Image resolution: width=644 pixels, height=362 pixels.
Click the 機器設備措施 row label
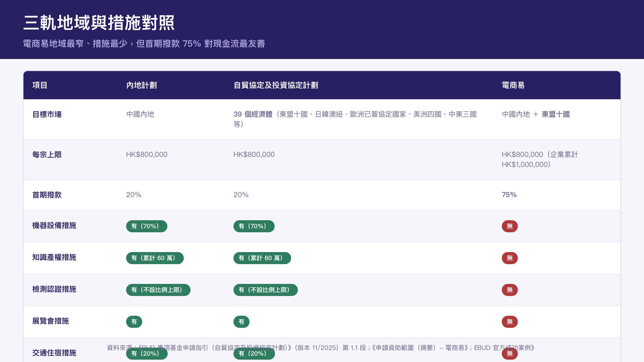(x=54, y=225)
